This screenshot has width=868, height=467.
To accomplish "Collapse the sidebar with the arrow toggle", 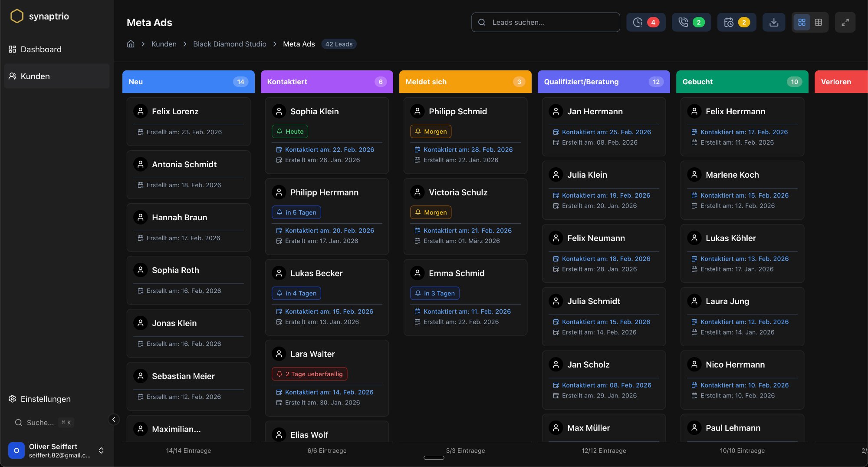I will [x=114, y=419].
